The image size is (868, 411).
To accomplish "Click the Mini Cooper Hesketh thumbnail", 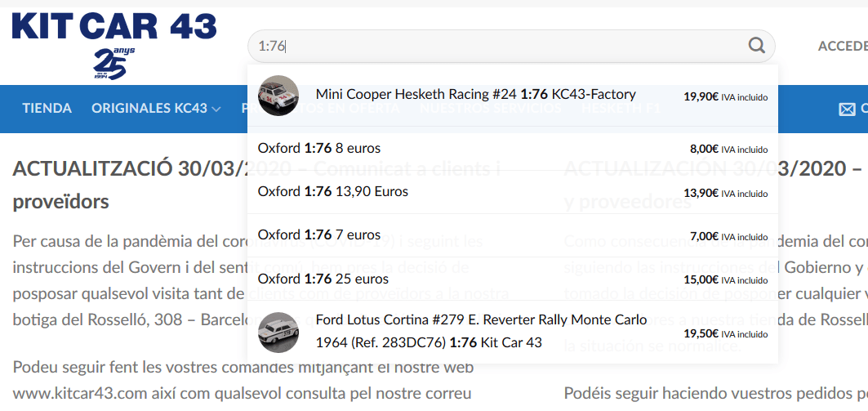I will pyautogui.click(x=278, y=96).
